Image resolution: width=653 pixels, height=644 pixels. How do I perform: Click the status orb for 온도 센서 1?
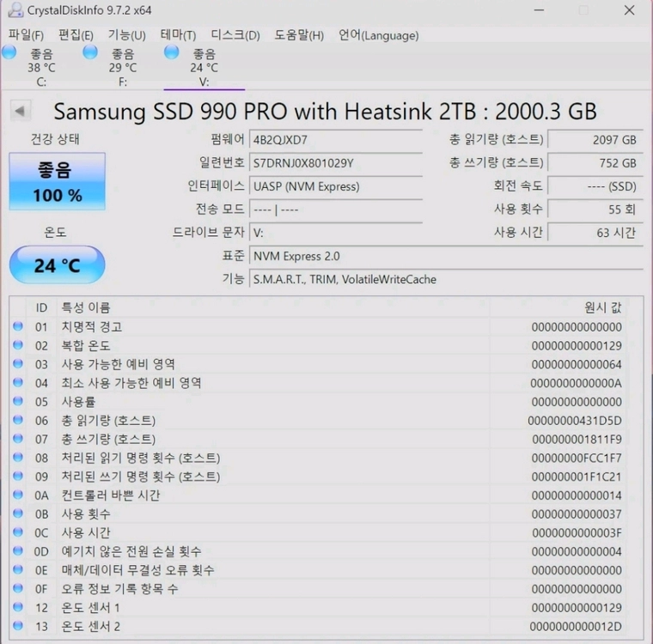tap(18, 607)
